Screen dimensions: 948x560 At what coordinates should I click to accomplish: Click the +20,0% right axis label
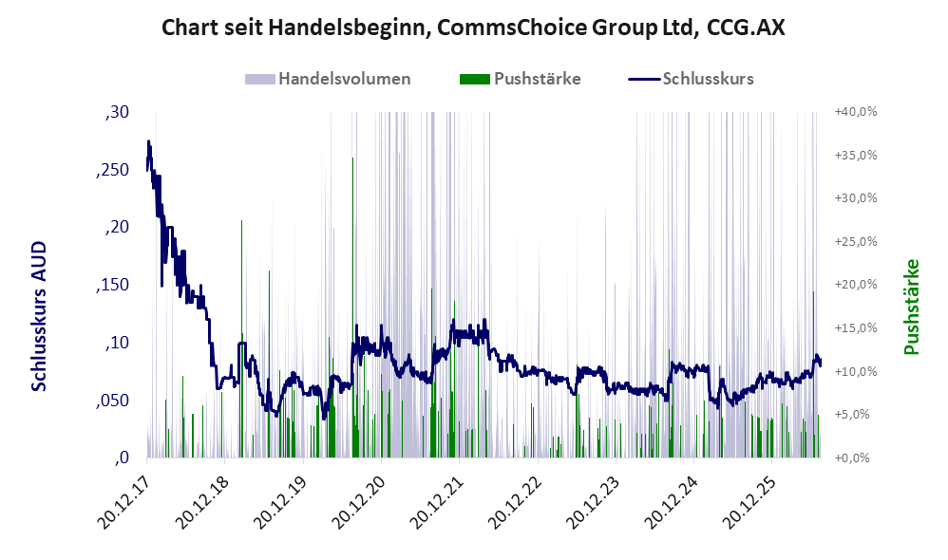coord(856,285)
